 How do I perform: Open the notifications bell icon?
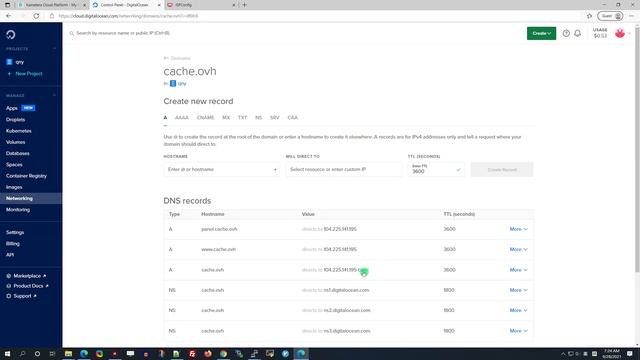[577, 33]
